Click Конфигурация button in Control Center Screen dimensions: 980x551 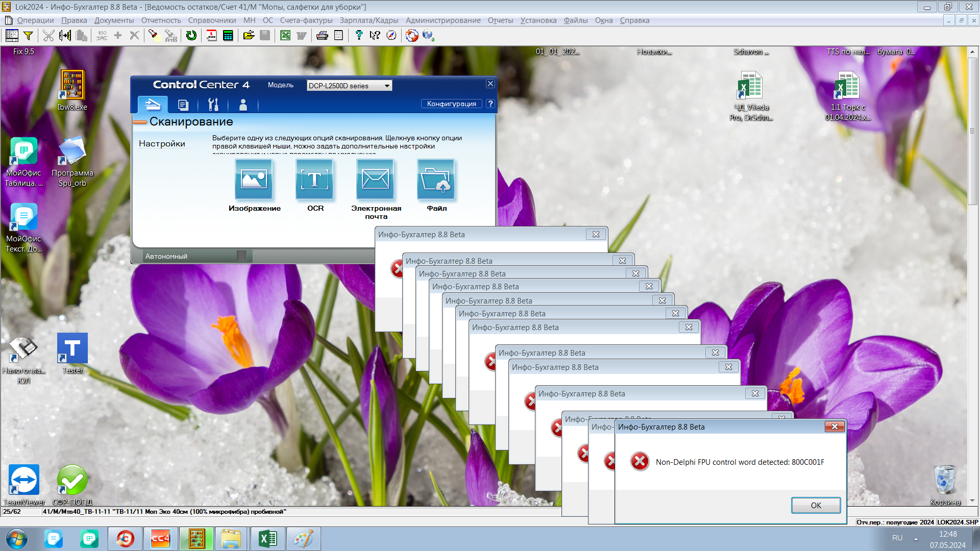click(x=451, y=104)
